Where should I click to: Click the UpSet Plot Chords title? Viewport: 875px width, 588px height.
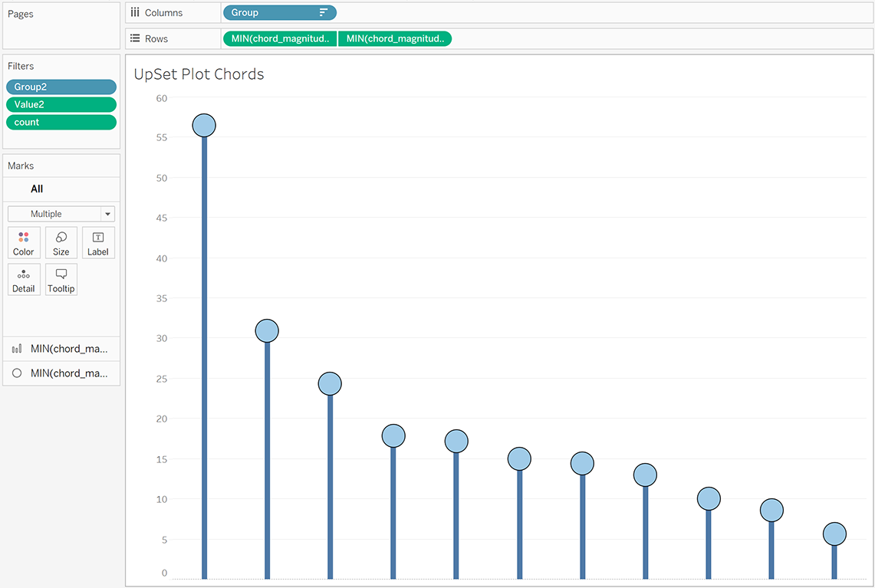click(199, 74)
